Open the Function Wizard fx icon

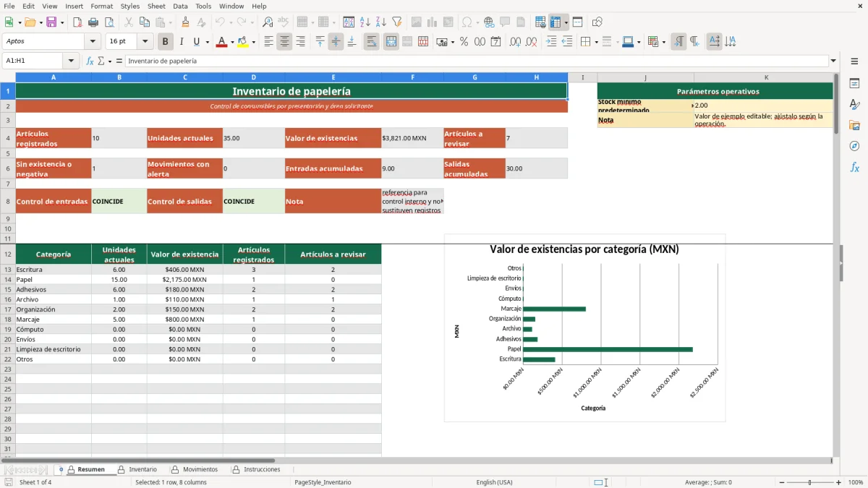point(90,61)
